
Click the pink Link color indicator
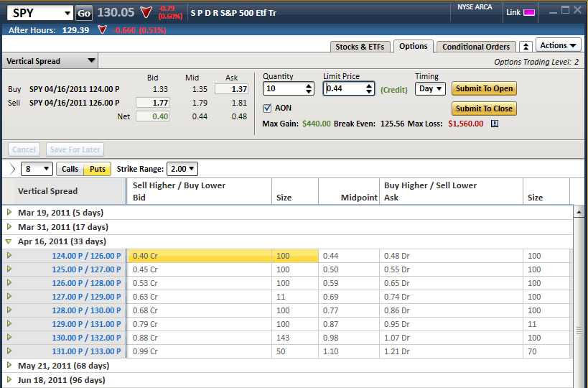528,12
